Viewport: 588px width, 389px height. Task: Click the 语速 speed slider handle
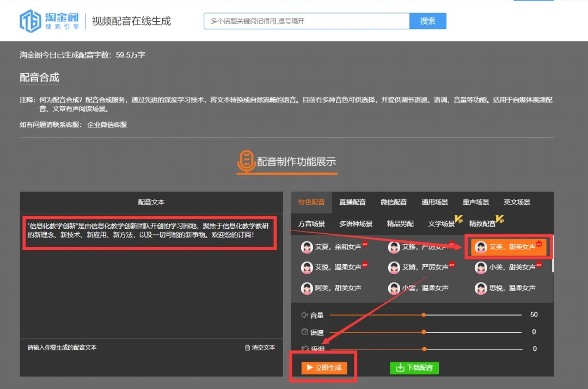(424, 332)
